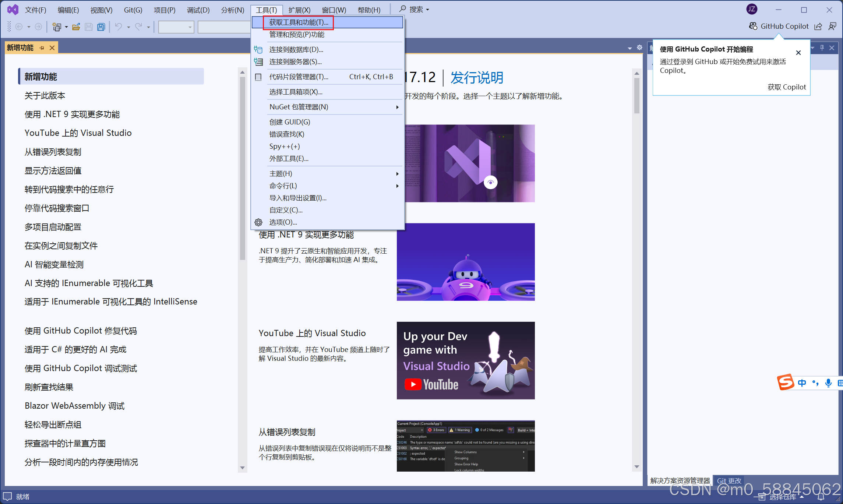Click the scroll-down arrow of the content pane
This screenshot has width=843, height=504.
click(637, 467)
